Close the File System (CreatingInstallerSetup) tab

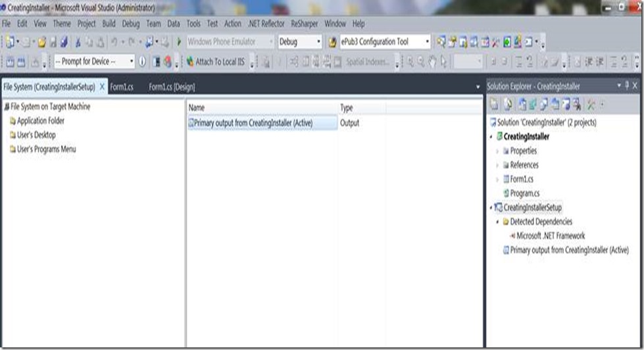[102, 87]
